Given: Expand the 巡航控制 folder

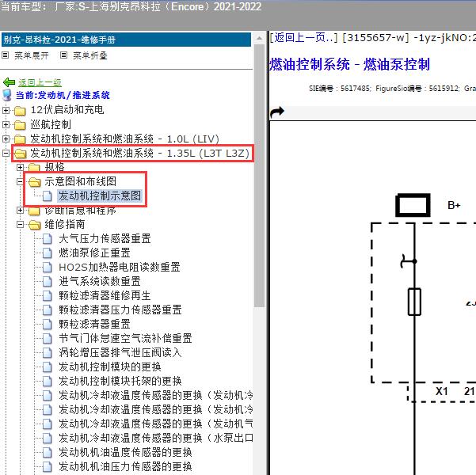Looking at the screenshot, I should [x=6, y=124].
